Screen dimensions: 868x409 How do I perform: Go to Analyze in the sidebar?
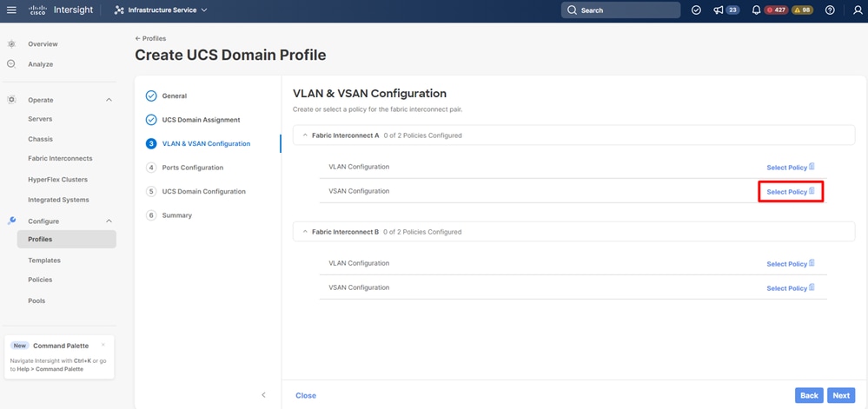41,64
